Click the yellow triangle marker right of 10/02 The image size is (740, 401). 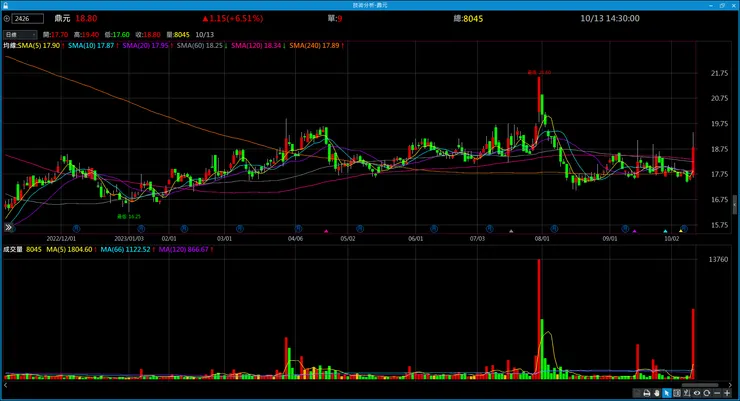coord(681,231)
